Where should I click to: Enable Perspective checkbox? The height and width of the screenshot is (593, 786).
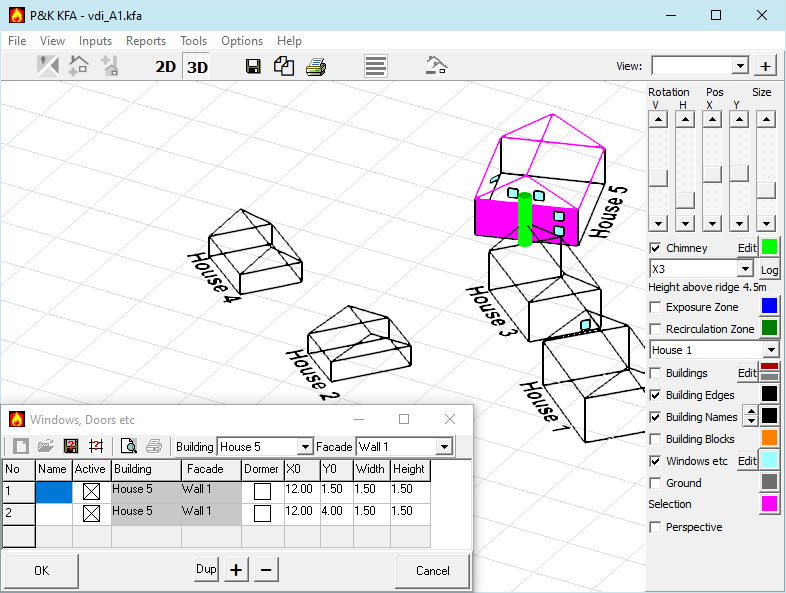tap(655, 527)
